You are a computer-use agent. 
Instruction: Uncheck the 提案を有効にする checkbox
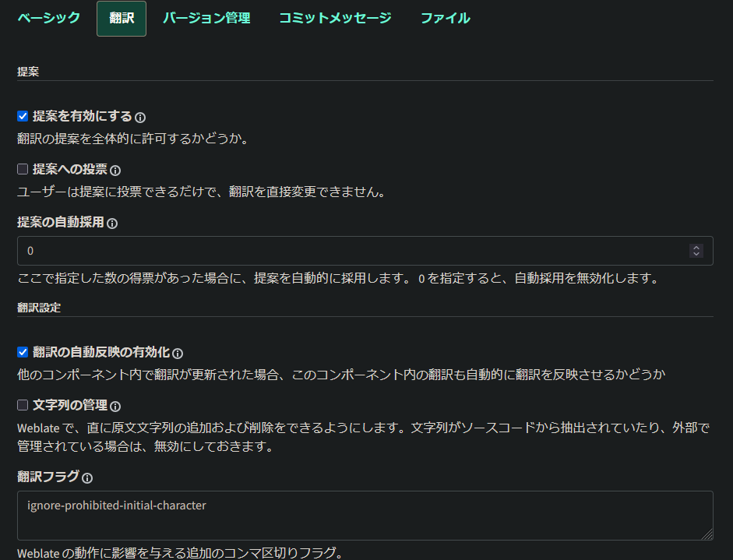(x=23, y=116)
